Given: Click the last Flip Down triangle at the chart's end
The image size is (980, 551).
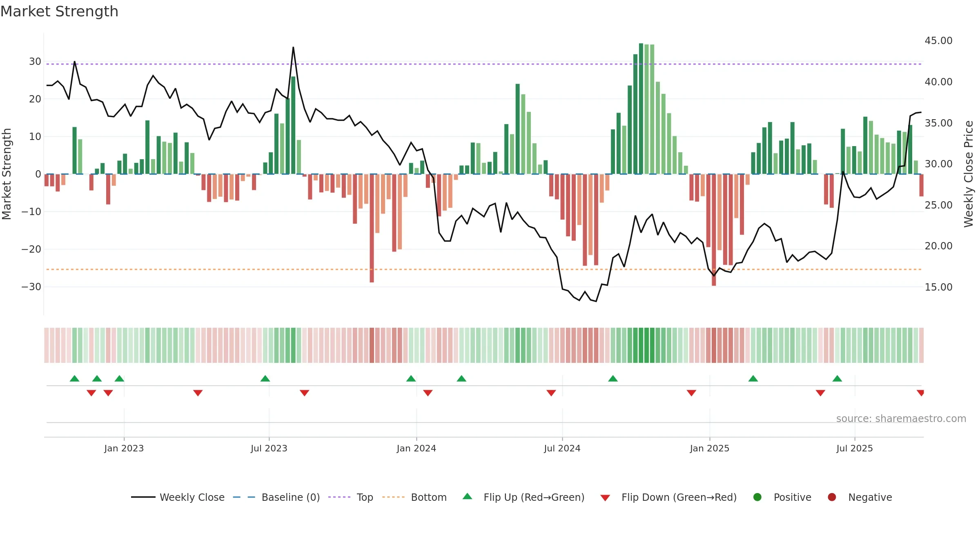Looking at the screenshot, I should (920, 393).
